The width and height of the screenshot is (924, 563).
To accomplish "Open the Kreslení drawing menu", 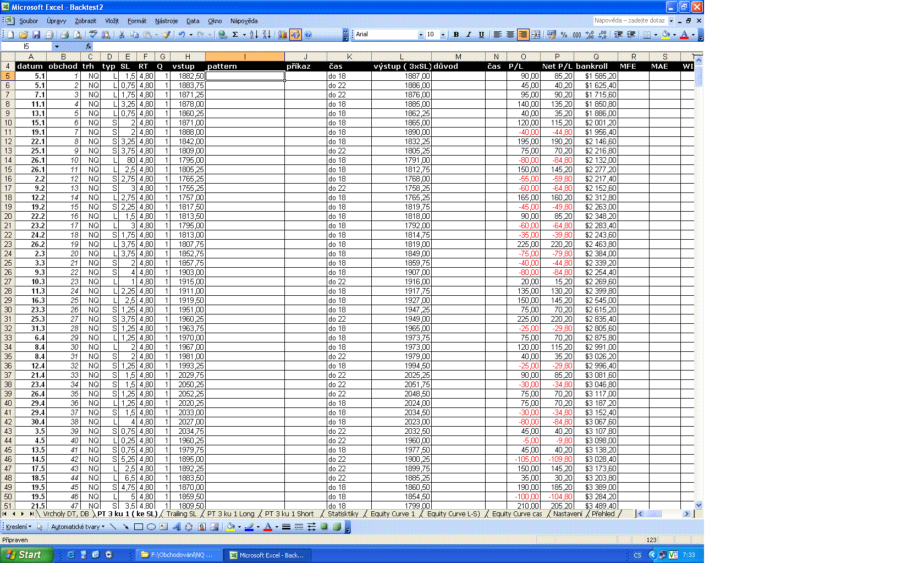I will pyautogui.click(x=19, y=527).
